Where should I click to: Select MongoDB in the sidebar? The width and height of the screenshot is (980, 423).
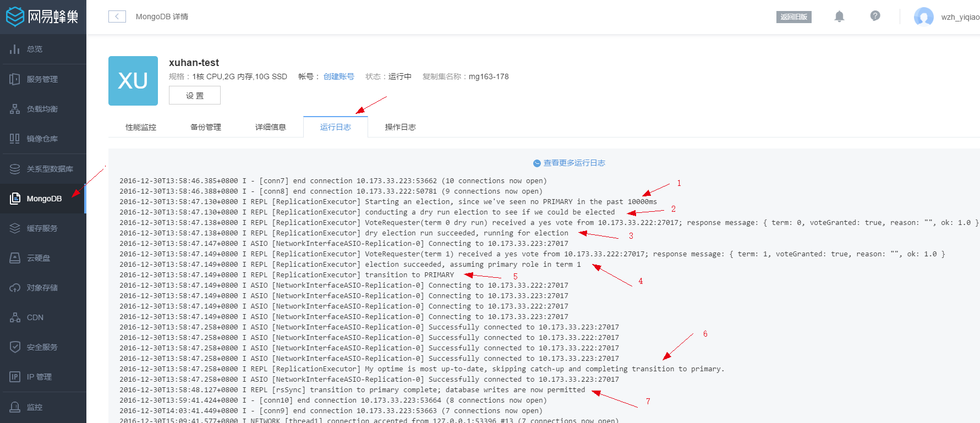pyautogui.click(x=43, y=199)
